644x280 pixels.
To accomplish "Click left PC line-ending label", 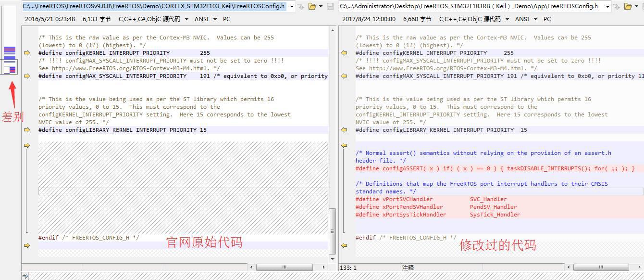I will click(x=227, y=19).
